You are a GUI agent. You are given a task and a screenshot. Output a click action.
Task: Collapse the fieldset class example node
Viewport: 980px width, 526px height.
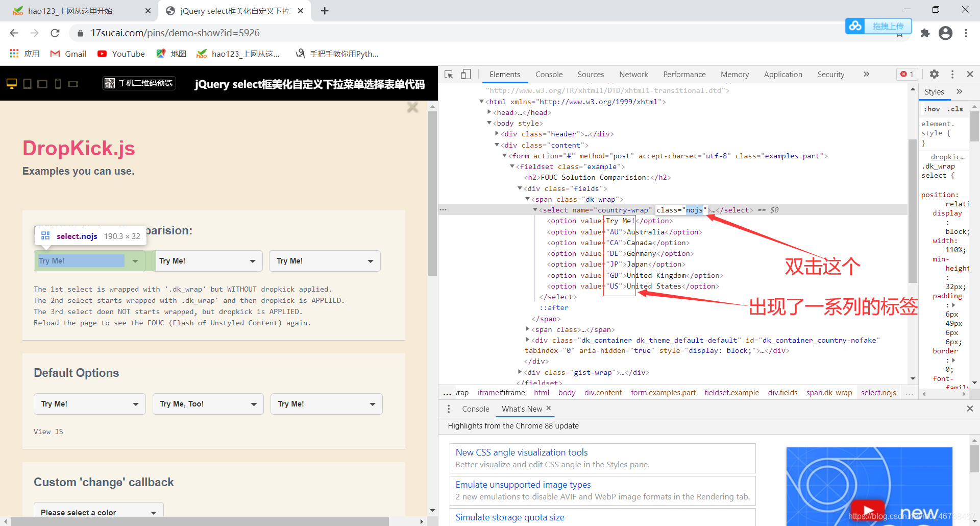coord(512,166)
